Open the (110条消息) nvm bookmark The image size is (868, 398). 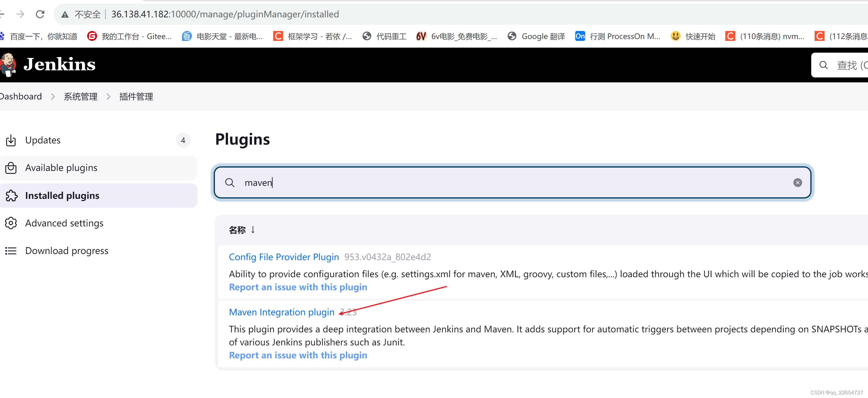coord(765,36)
